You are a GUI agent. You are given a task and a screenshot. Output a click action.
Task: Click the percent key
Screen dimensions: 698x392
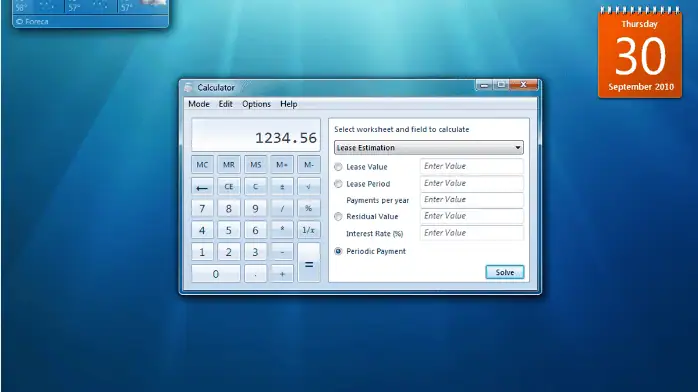click(308, 208)
